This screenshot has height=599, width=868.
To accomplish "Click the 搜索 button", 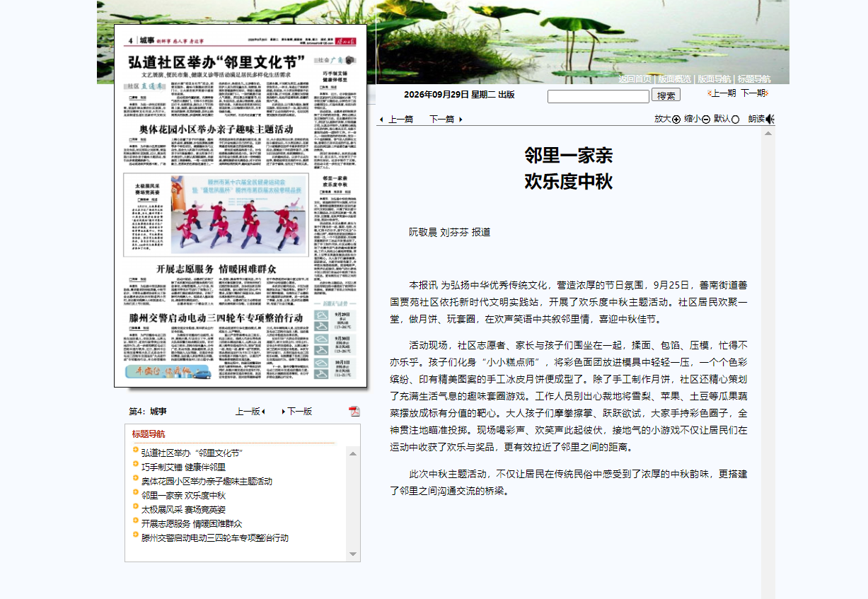I will pyautogui.click(x=666, y=95).
